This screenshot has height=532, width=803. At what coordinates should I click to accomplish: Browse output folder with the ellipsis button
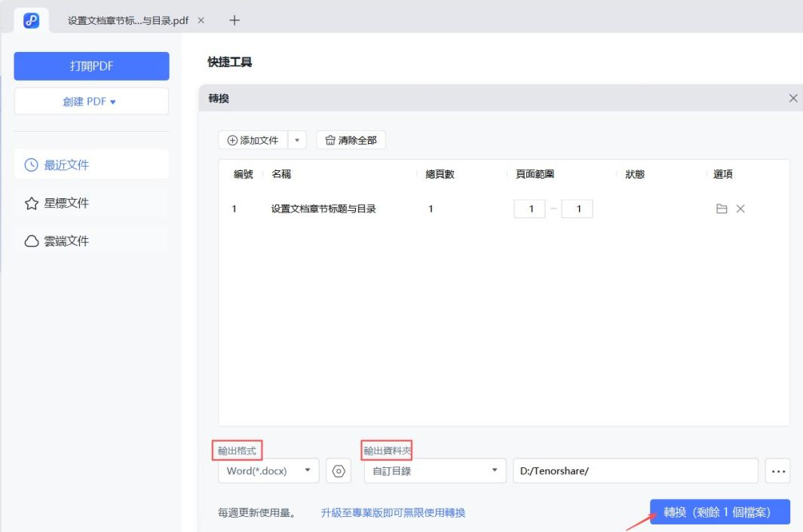(777, 470)
